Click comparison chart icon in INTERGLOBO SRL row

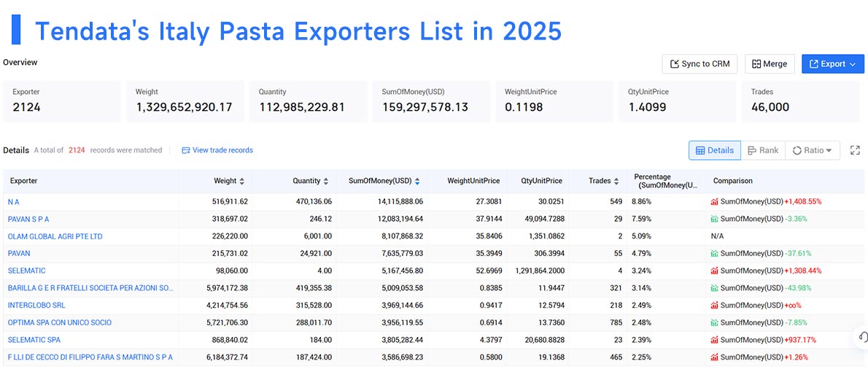point(714,305)
